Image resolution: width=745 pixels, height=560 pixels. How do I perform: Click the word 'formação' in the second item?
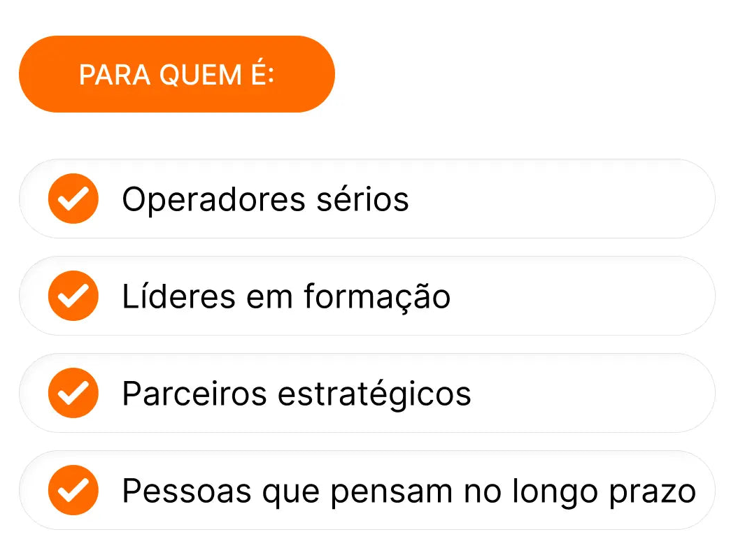378,297
